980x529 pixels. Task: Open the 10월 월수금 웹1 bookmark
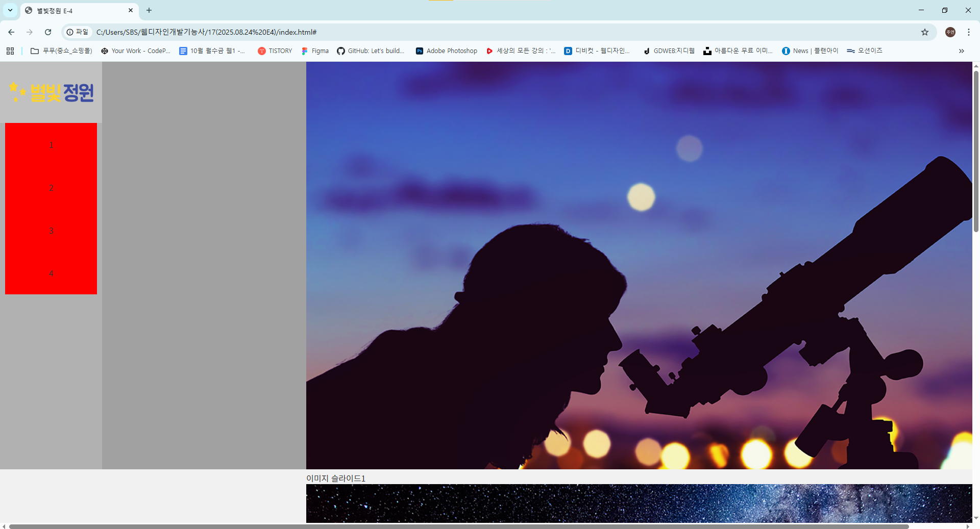tap(212, 51)
